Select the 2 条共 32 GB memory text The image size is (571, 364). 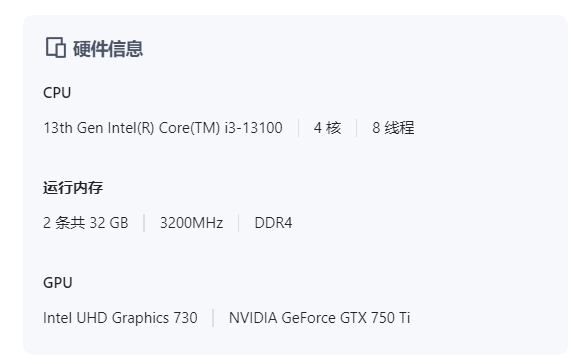(86, 223)
